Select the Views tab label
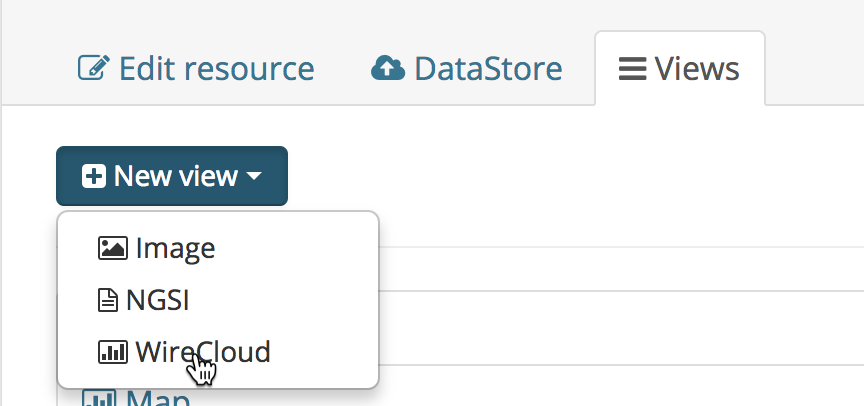Image resolution: width=864 pixels, height=406 pixels. coord(697,69)
